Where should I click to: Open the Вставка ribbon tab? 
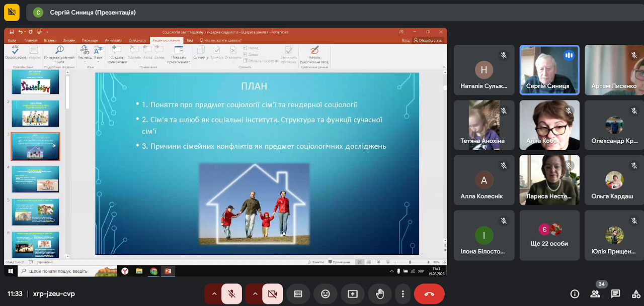coord(50,40)
